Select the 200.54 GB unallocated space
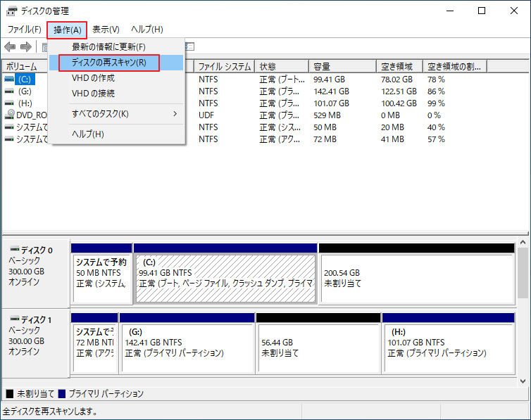 [x=417, y=278]
